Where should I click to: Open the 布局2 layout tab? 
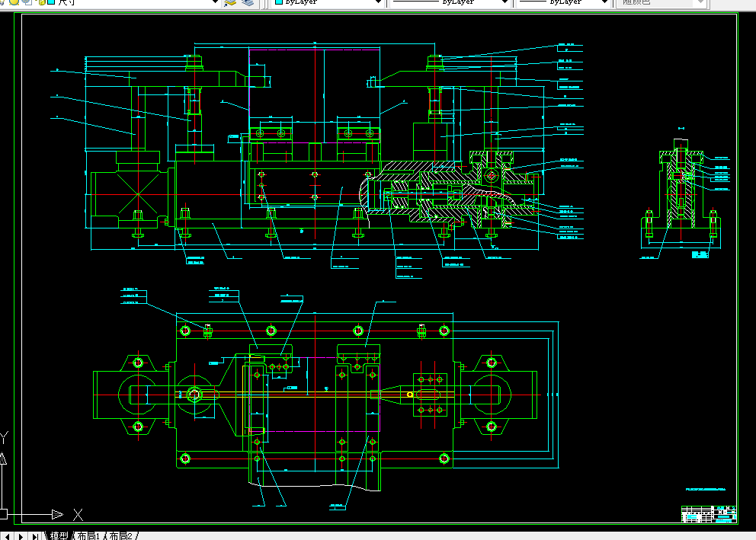pyautogui.click(x=120, y=535)
